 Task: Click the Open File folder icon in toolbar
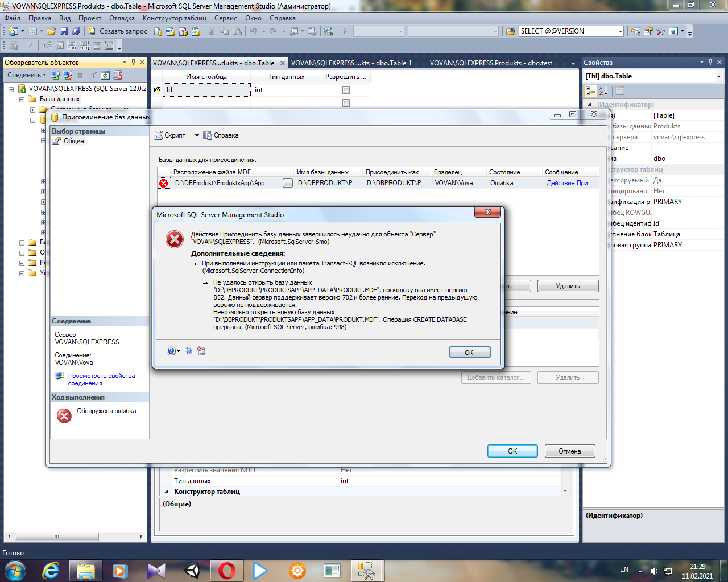[51, 31]
